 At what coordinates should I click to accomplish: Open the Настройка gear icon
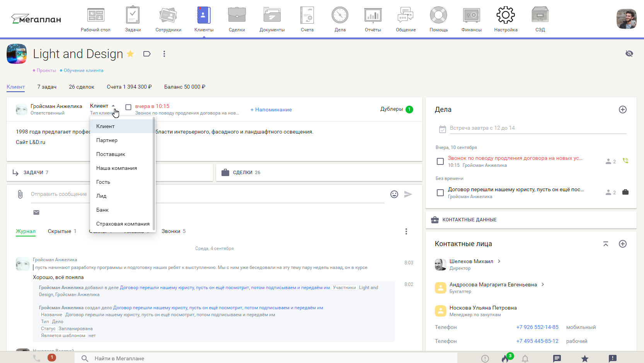(506, 15)
